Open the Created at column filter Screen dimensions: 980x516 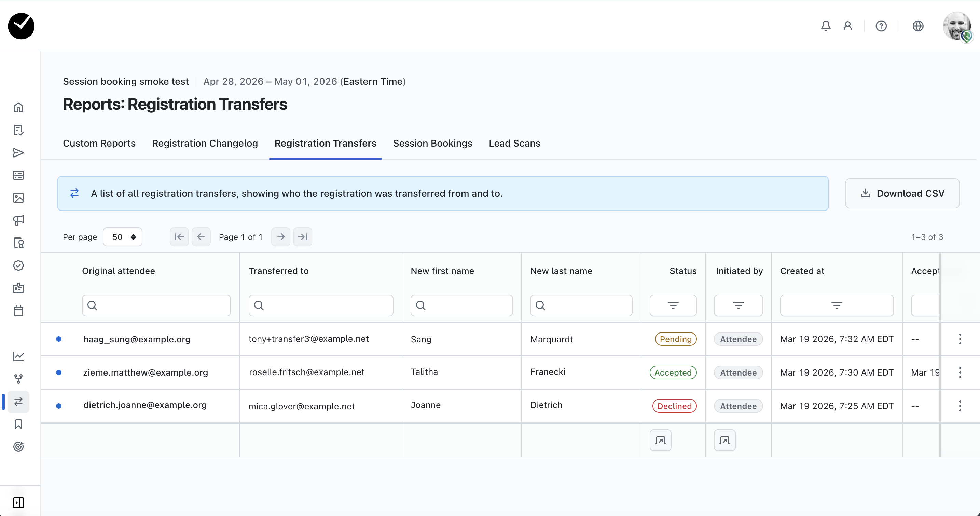pos(837,305)
